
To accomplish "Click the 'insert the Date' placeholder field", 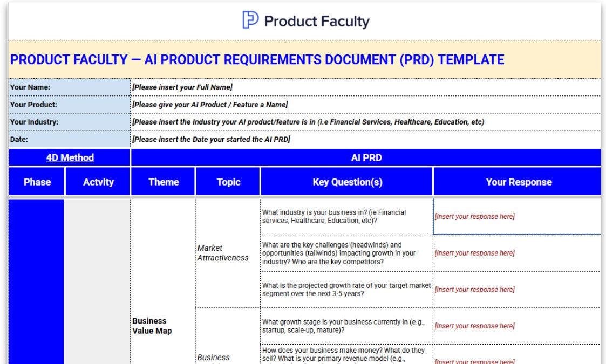I will point(366,140).
